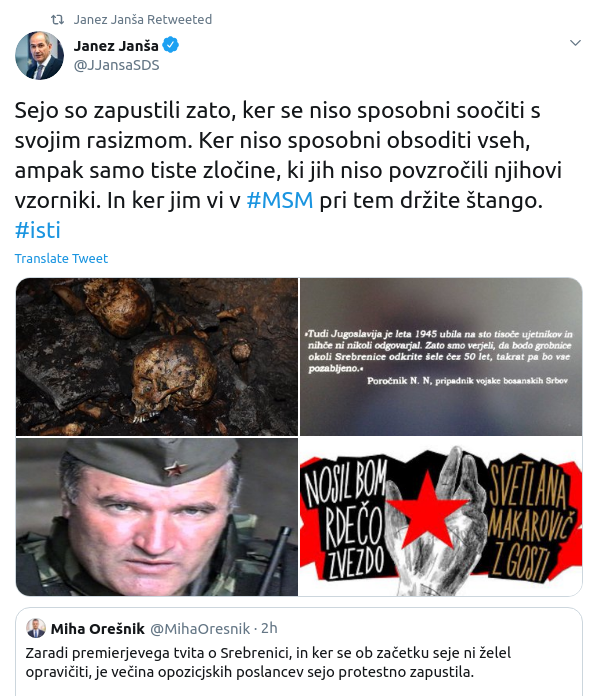Open the quoted tweet text about Srebrenici
The height and width of the screenshot is (696, 598).
pyautogui.click(x=268, y=662)
